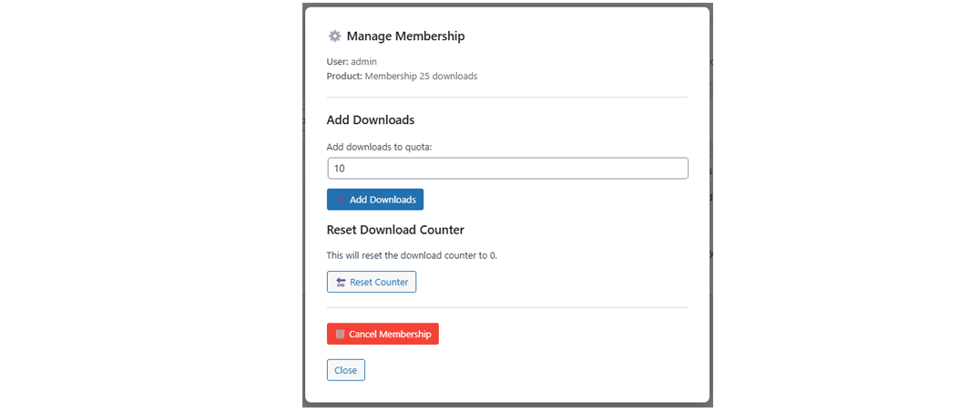
Task: Close the Manage Membership dialog
Action: click(345, 370)
